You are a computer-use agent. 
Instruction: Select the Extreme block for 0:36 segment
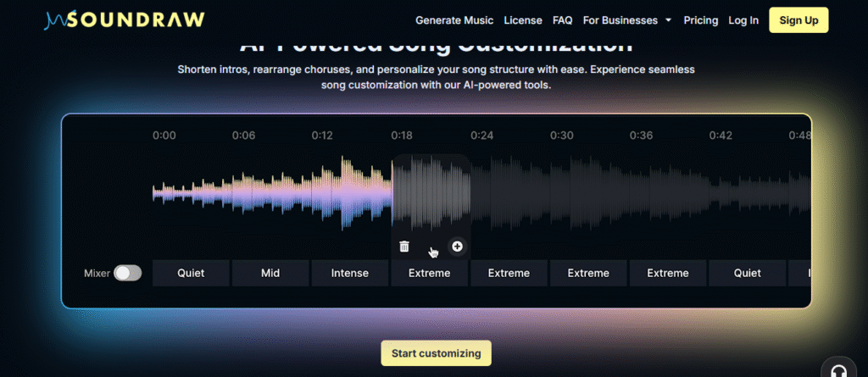coord(668,273)
